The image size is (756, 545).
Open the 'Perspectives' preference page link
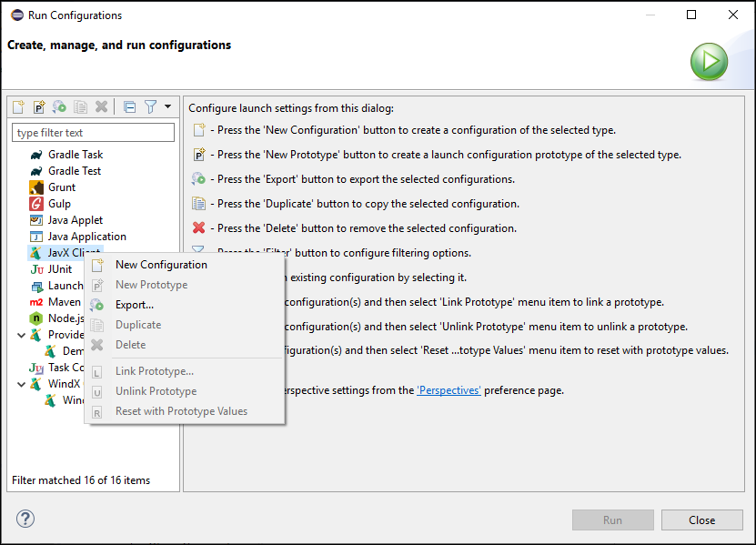(449, 390)
